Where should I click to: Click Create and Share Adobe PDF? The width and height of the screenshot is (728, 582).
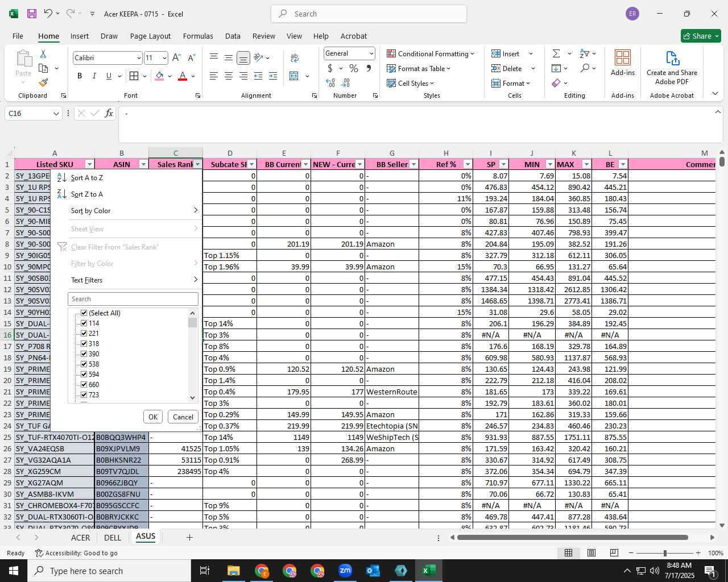(672, 68)
